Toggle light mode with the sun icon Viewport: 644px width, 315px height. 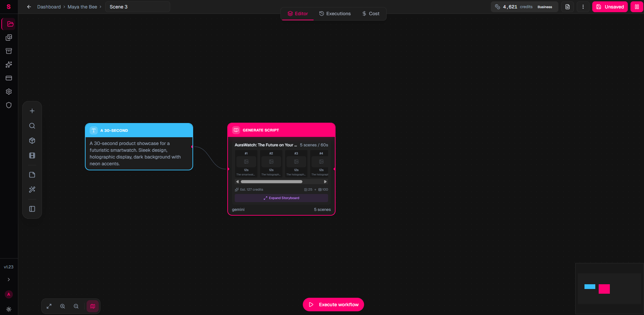pyautogui.click(x=8, y=309)
